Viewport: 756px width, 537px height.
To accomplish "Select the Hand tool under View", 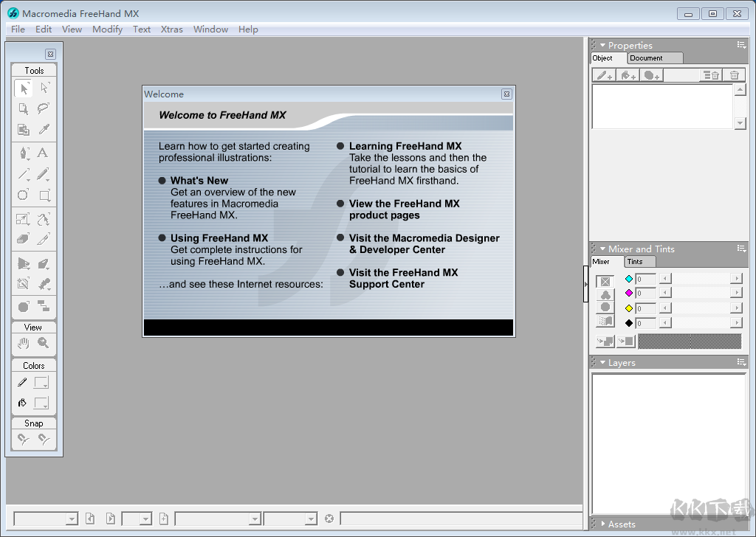I will [23, 343].
